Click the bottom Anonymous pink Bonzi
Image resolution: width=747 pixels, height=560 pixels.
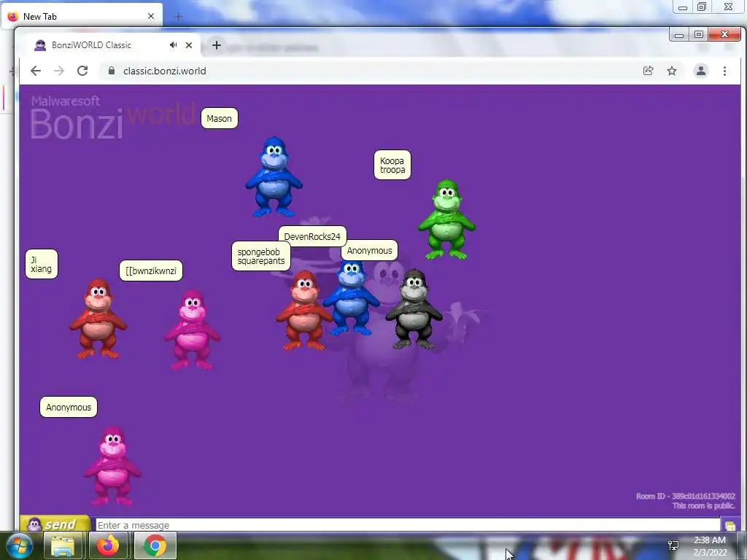113,466
